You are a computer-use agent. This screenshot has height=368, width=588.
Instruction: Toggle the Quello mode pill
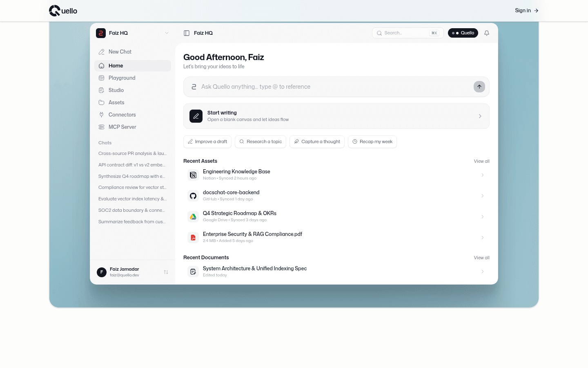click(463, 33)
